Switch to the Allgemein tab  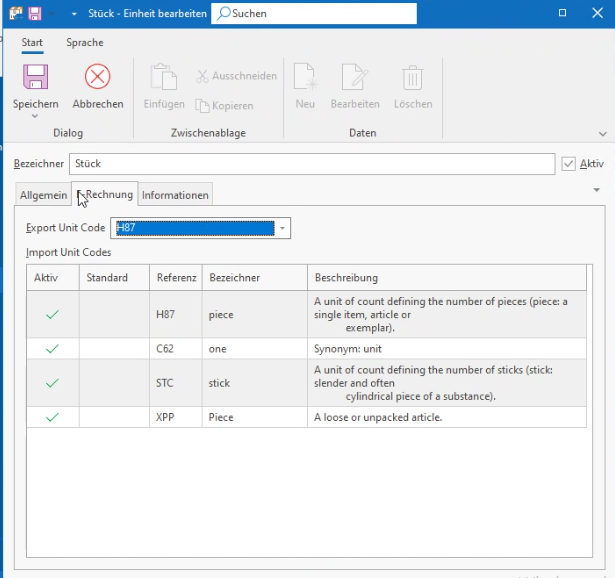43,195
